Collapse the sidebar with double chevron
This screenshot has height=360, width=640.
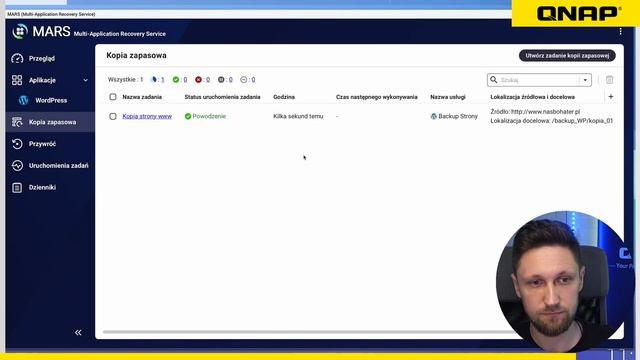click(78, 333)
